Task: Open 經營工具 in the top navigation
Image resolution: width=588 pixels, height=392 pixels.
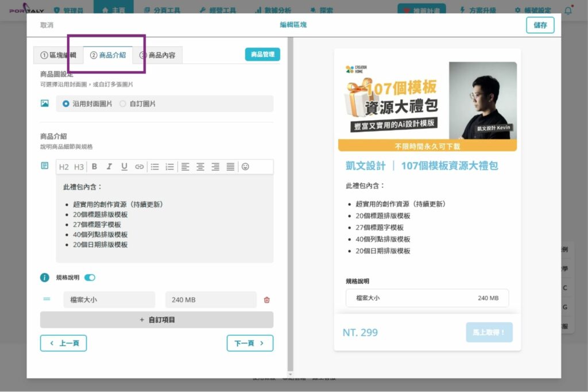Action: 218,10
